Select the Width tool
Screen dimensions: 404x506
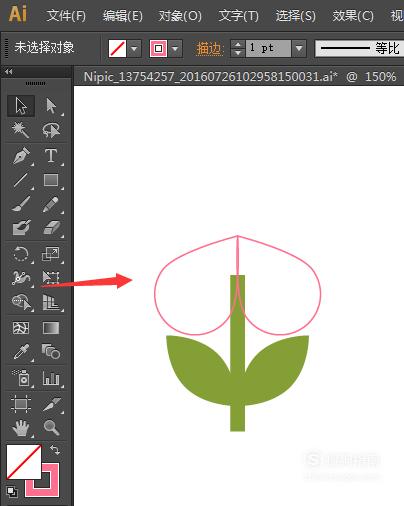pyautogui.click(x=21, y=278)
